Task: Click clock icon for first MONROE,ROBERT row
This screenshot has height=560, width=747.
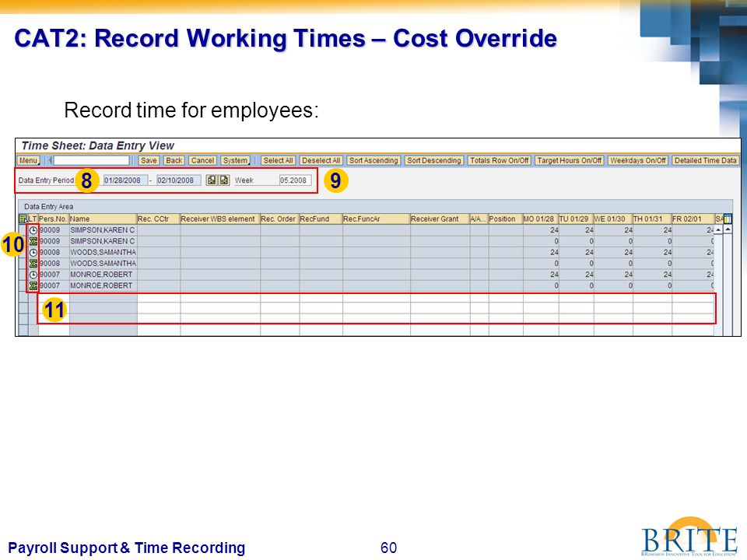Action: (33, 275)
